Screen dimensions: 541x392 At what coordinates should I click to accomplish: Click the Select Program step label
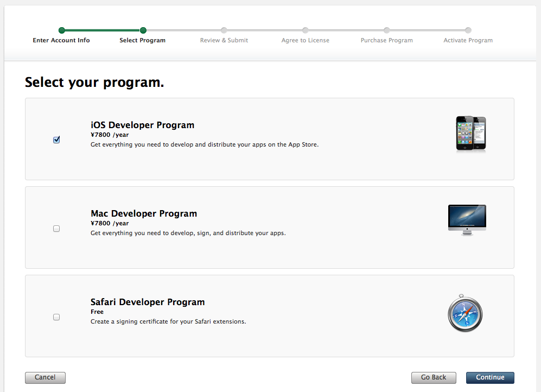click(x=143, y=40)
